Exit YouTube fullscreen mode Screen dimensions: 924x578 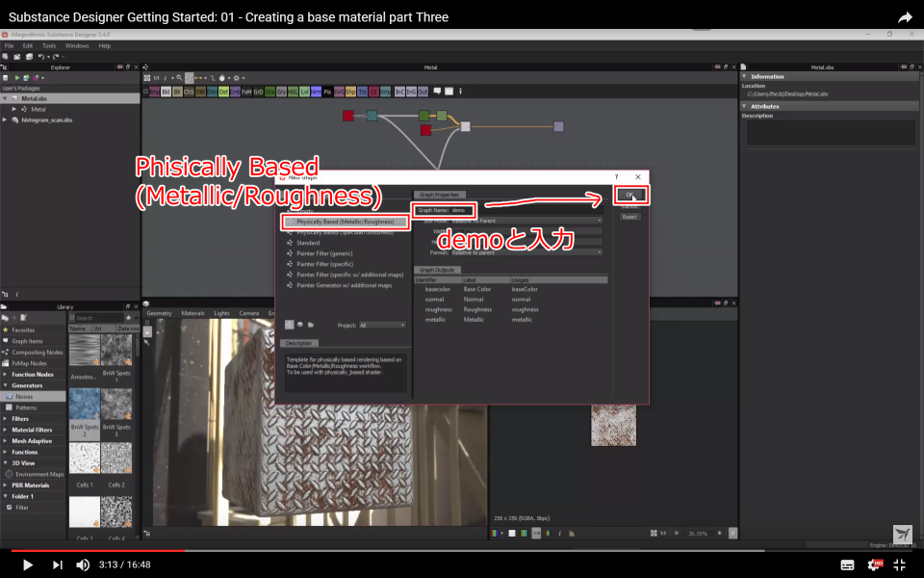tap(900, 565)
